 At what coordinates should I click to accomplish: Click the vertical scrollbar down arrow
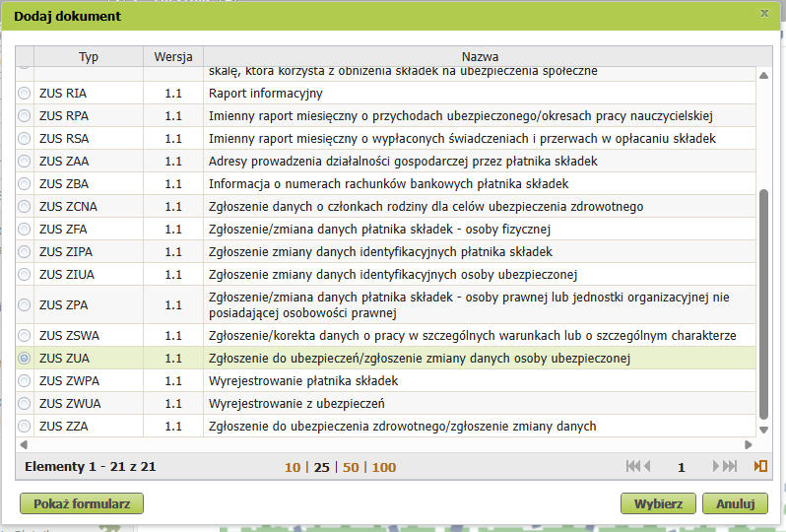[x=764, y=430]
